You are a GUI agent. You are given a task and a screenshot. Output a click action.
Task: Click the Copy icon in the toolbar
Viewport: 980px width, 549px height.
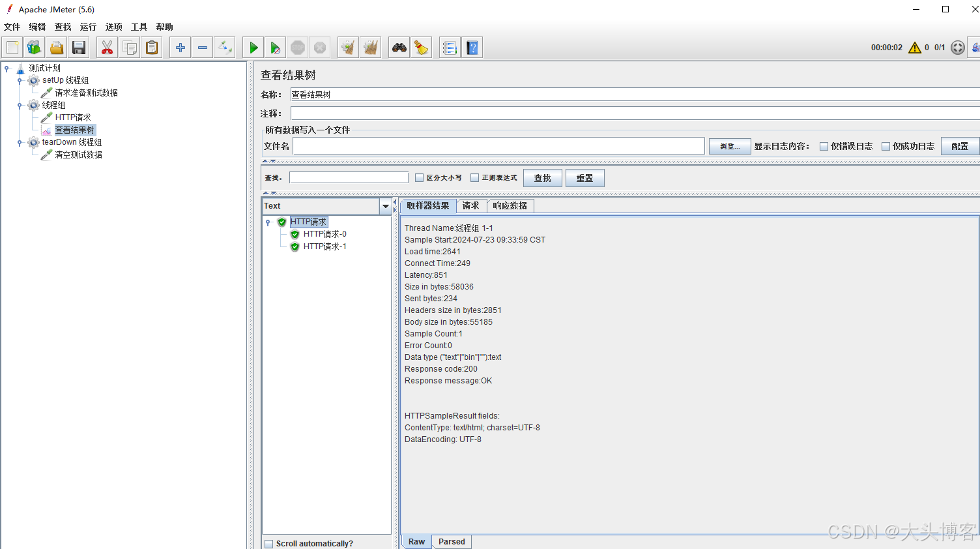(130, 48)
